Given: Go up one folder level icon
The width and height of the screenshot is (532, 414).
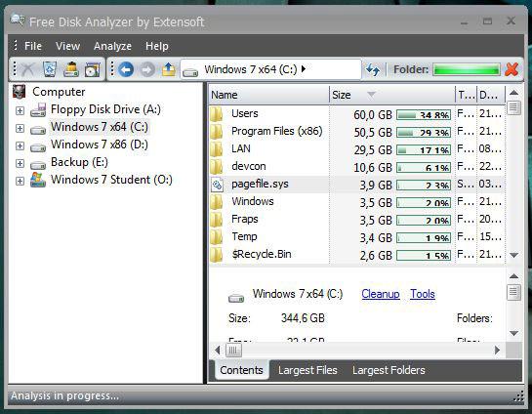Looking at the screenshot, I should click(x=169, y=69).
